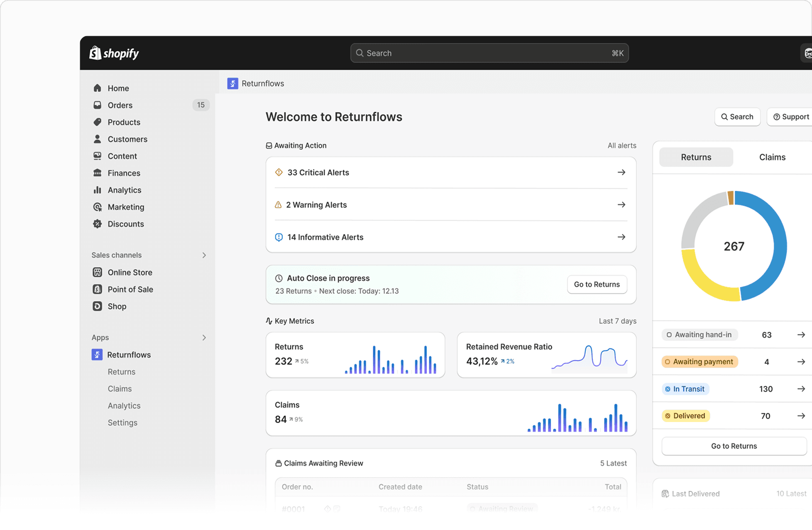The height and width of the screenshot is (530, 812).
Task: Open Returns under Returnflows in sidebar
Action: pyautogui.click(x=122, y=372)
